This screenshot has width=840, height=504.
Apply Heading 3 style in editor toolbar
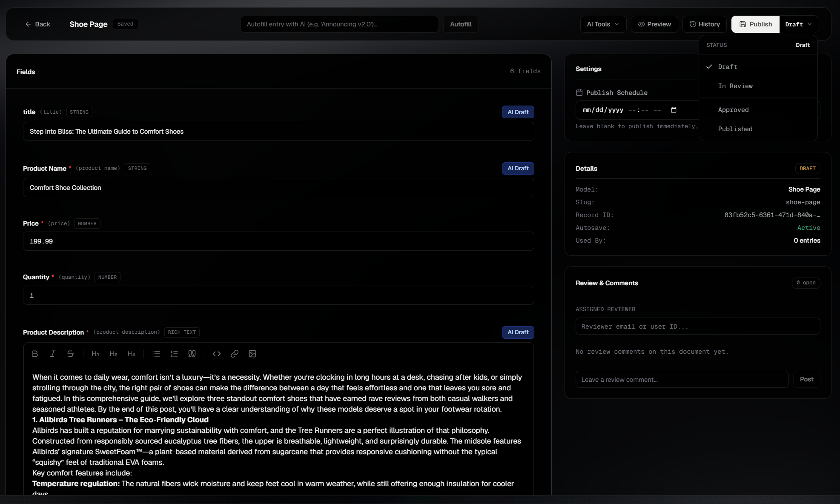click(131, 354)
